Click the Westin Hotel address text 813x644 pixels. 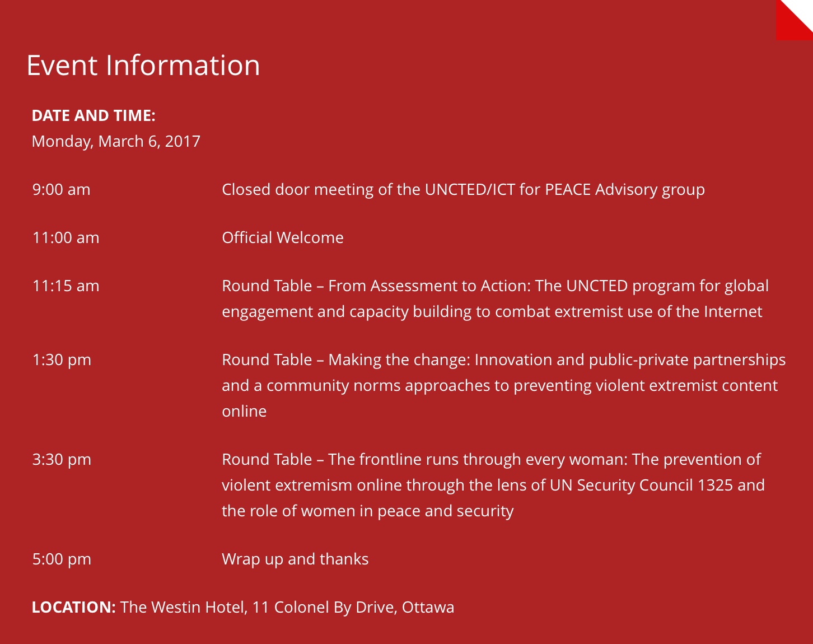coord(287,608)
